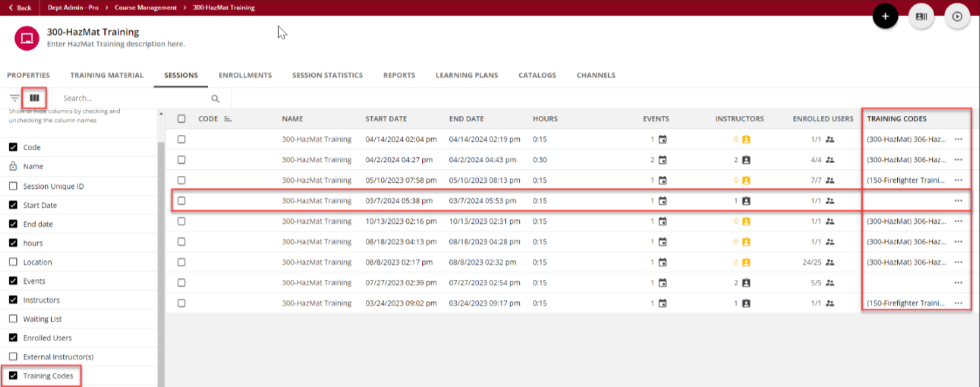Click the filter list icon
The width and height of the screenshot is (980, 387).
pos(14,98)
